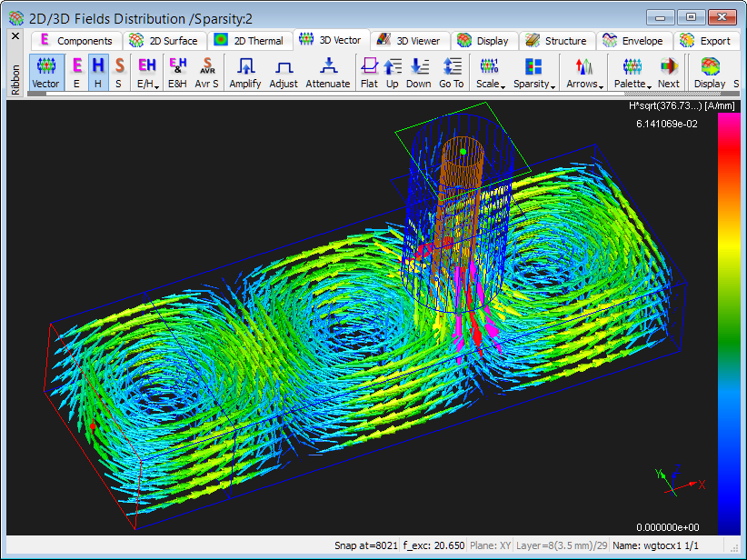Expand the Scale dropdown

pos(491,72)
